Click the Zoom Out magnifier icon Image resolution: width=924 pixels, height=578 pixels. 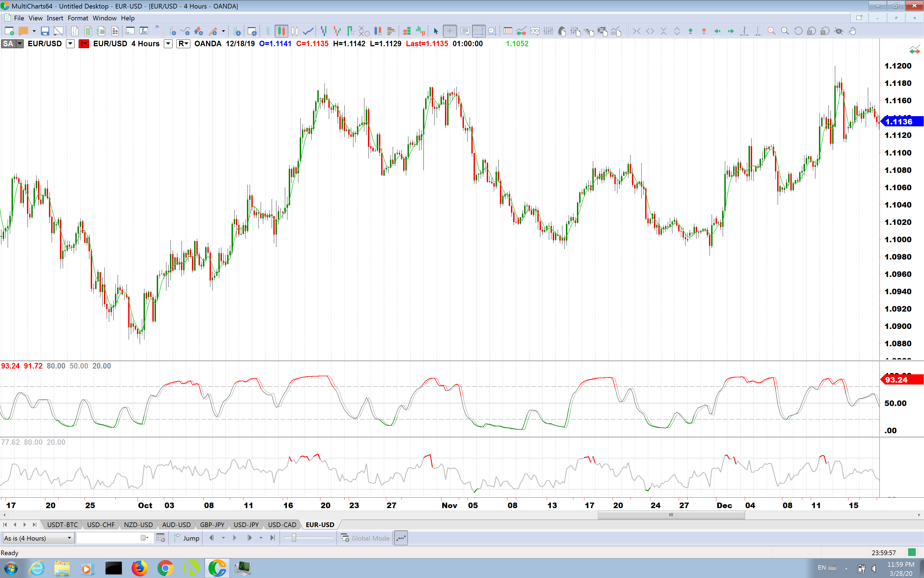(x=785, y=31)
